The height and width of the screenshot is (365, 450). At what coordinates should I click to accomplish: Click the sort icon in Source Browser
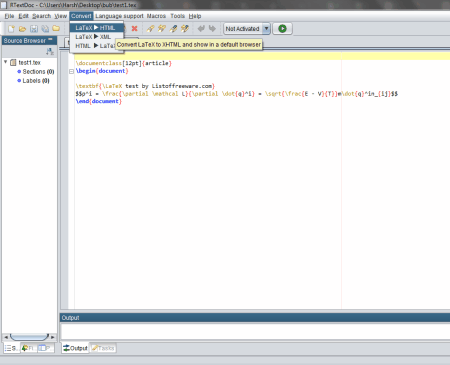(x=50, y=51)
